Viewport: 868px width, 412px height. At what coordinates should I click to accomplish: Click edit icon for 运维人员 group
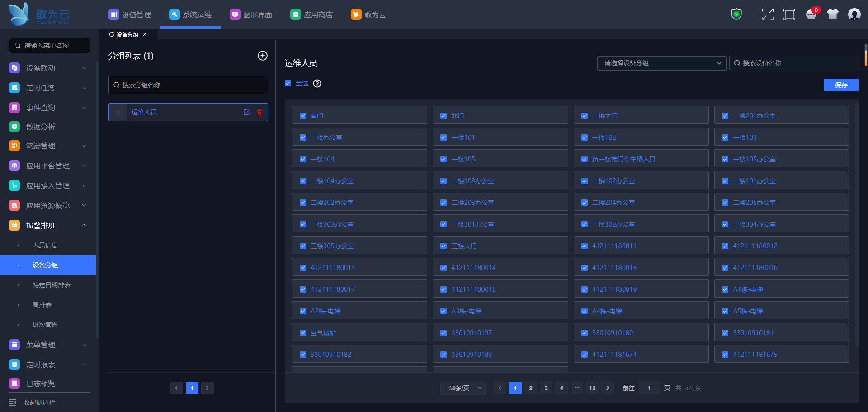pos(246,112)
